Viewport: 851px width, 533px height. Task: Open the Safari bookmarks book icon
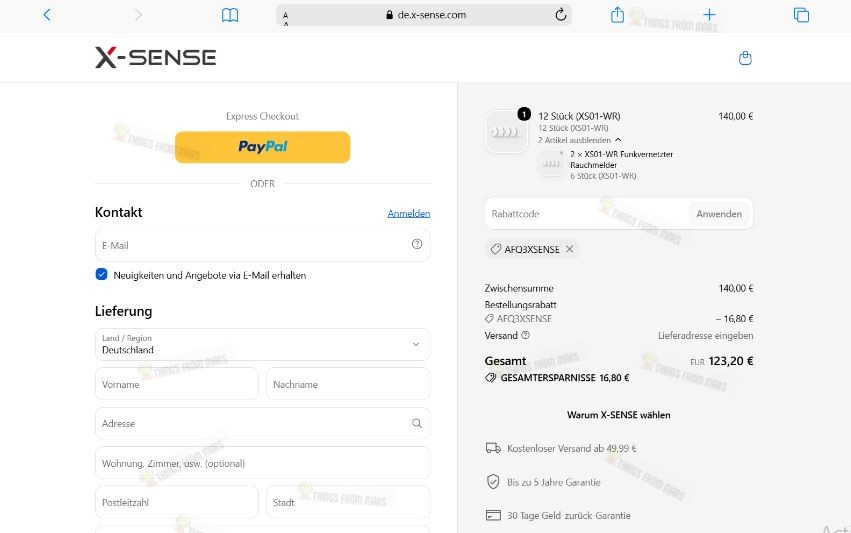click(230, 15)
